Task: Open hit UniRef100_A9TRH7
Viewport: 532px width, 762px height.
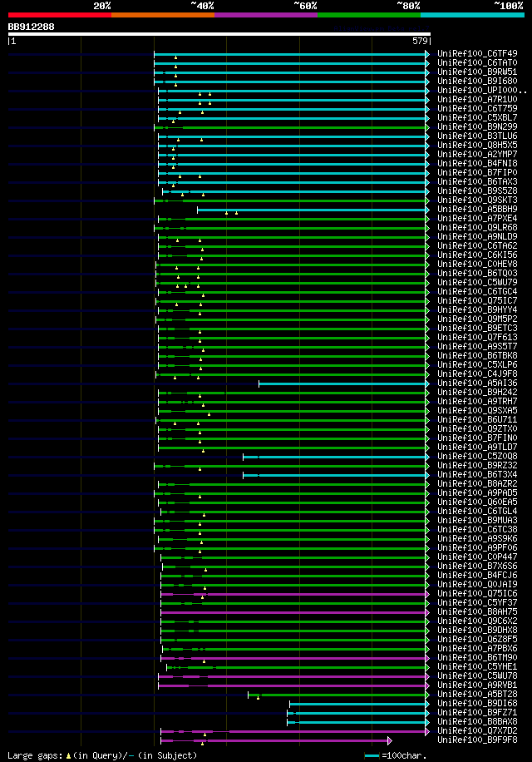Action: coord(477,402)
